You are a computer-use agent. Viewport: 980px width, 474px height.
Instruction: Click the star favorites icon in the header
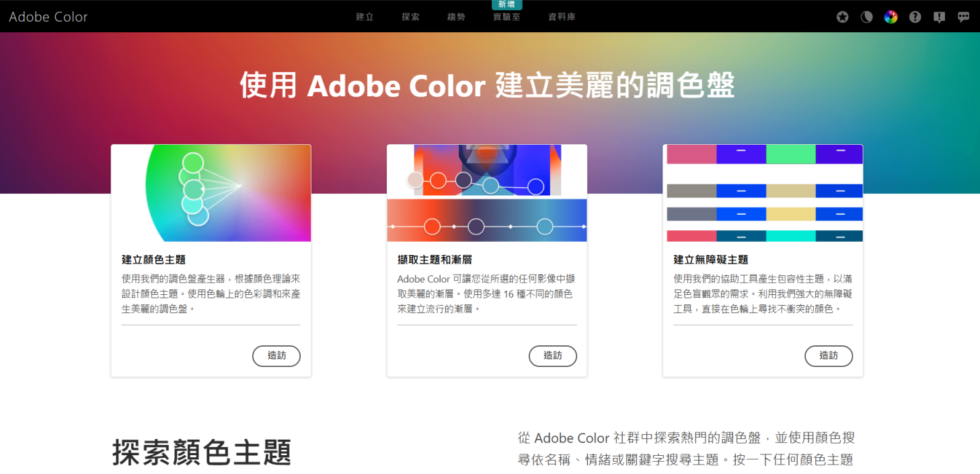click(842, 17)
